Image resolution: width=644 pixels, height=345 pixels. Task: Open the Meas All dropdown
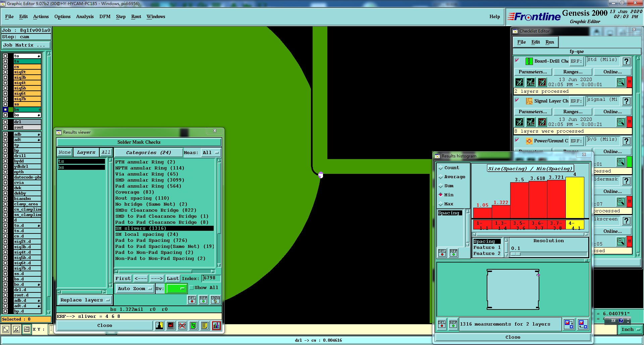tap(211, 153)
